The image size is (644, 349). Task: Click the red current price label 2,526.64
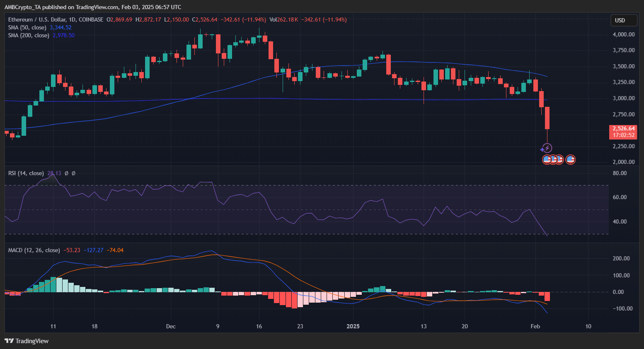(624, 129)
